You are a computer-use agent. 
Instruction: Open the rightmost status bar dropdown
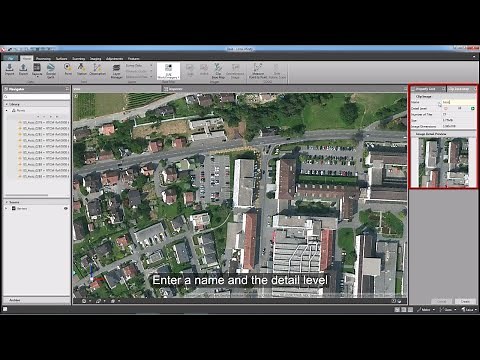(475, 310)
